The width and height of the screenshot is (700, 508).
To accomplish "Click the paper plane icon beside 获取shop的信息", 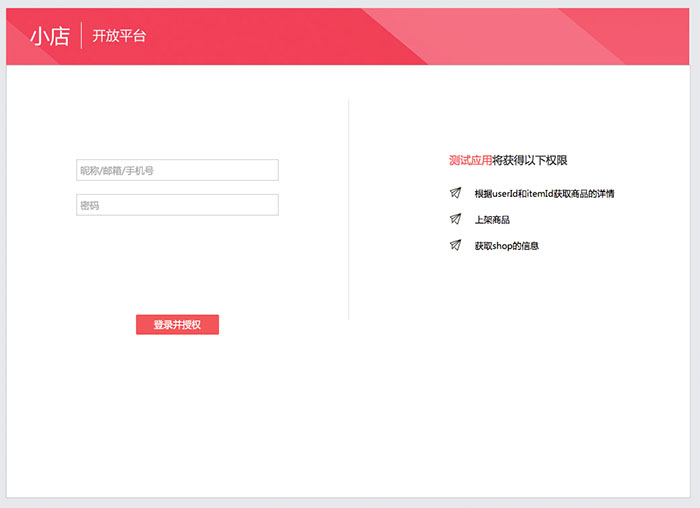I will pos(455,245).
